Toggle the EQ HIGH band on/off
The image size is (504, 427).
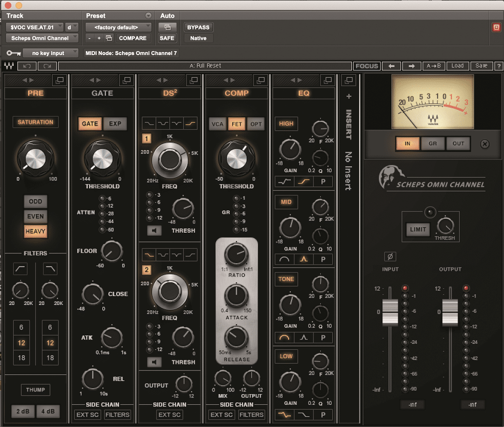point(286,123)
